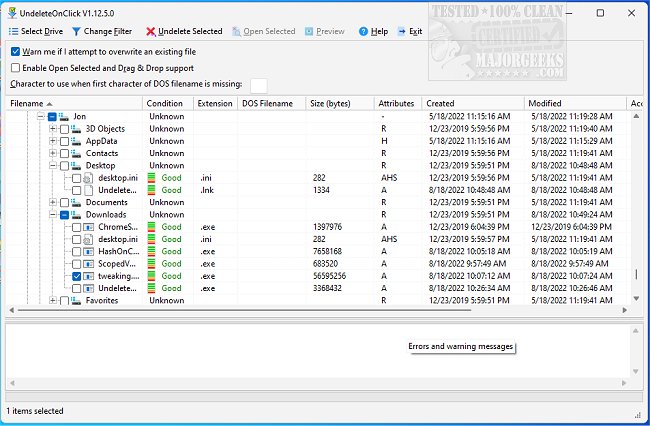Image resolution: width=650 pixels, height=426 pixels.
Task: Collapse the Downloads folder node
Action: pyautogui.click(x=53, y=215)
